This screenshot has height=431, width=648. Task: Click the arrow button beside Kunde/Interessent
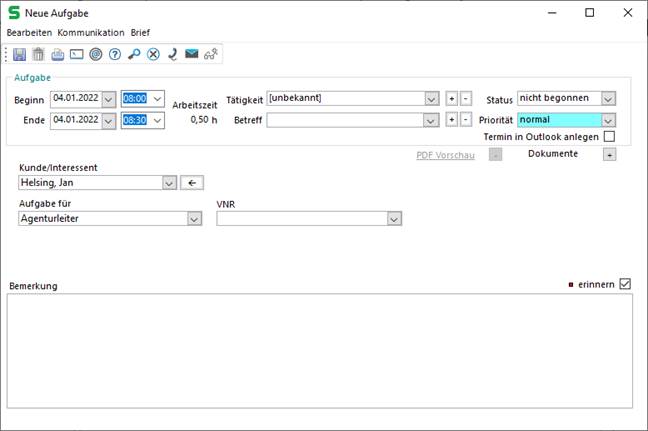194,183
